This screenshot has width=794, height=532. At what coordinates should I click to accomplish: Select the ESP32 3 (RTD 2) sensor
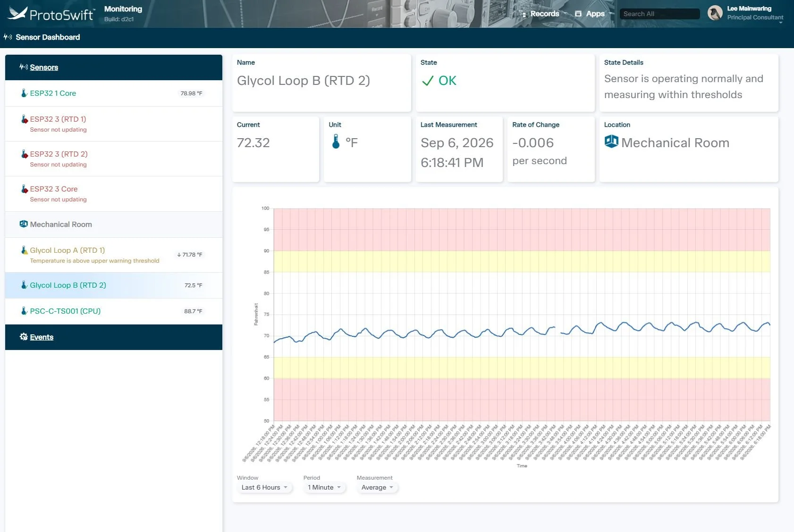[114, 159]
